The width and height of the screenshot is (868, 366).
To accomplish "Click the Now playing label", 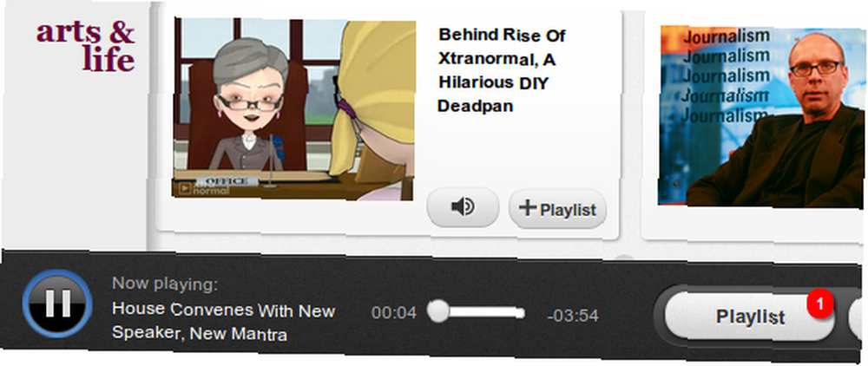I will (x=165, y=284).
